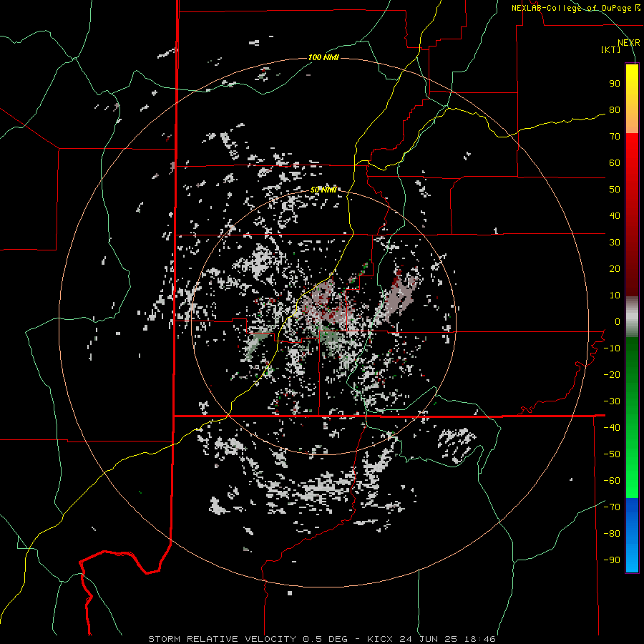Click the 10 value on the velocity scale
Screen dimensions: 644x644
point(615,296)
